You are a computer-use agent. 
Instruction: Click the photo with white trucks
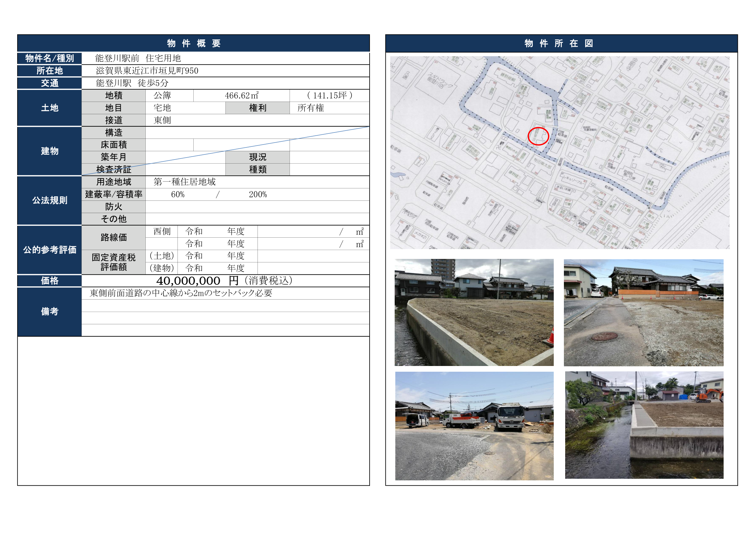click(474, 426)
